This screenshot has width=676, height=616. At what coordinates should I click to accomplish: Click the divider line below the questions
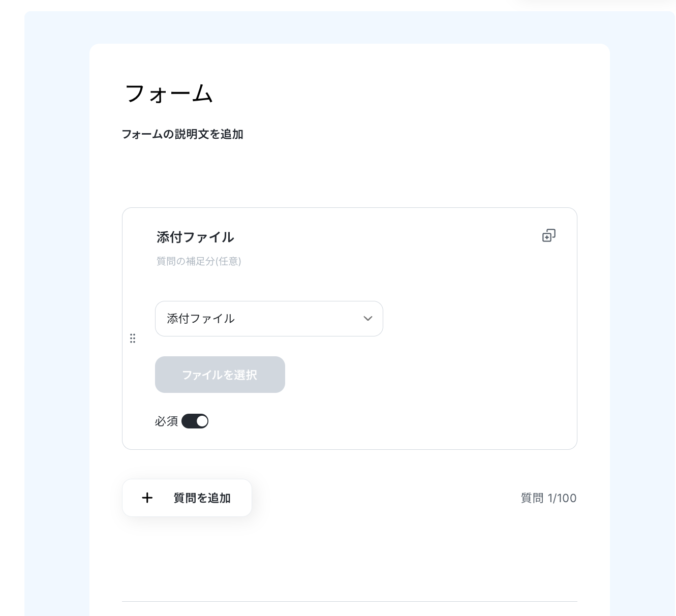pyautogui.click(x=350, y=601)
